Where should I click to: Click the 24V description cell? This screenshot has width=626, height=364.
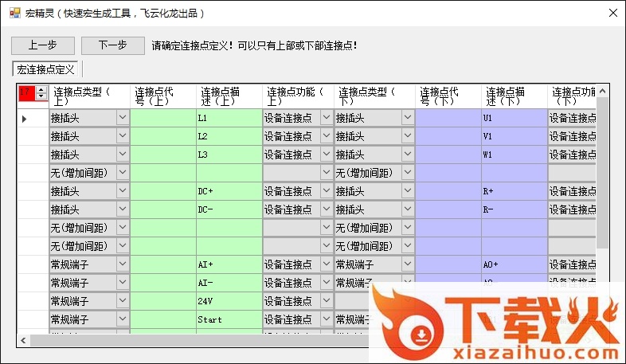229,302
